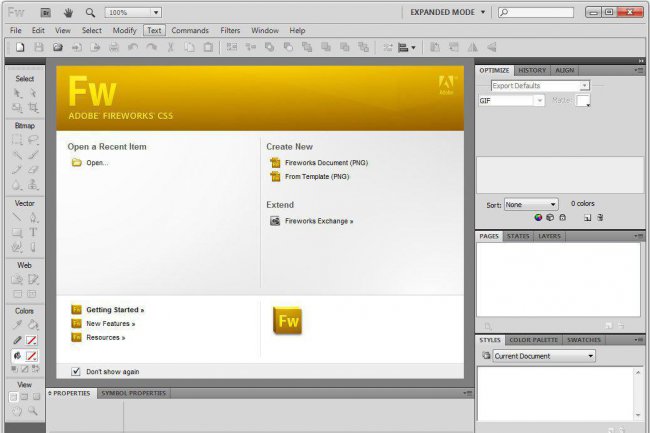Select the Magic Wand tool
Image resolution: width=650 pixels, height=433 pixels.
click(x=17, y=155)
